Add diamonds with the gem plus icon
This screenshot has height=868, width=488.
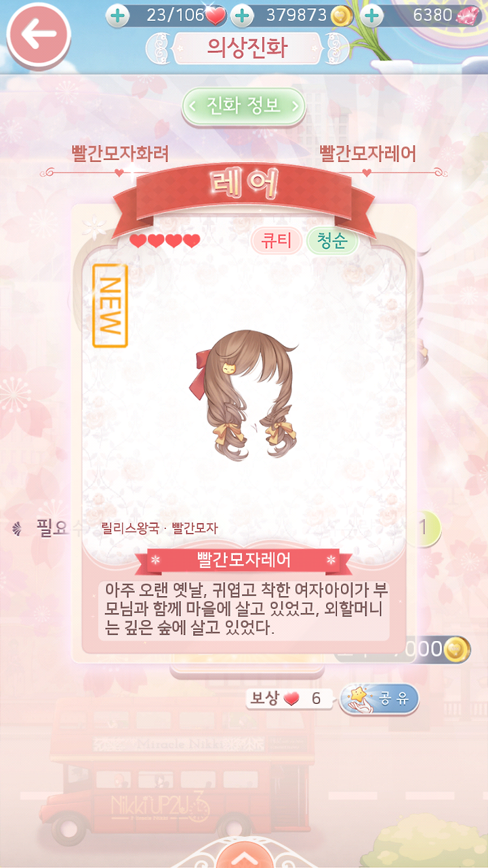point(371,15)
